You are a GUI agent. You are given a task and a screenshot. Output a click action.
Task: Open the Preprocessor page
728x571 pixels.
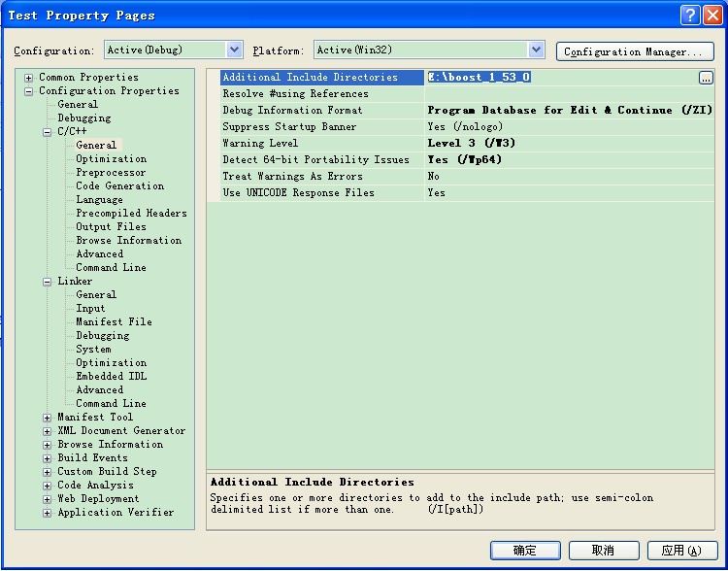[111, 173]
